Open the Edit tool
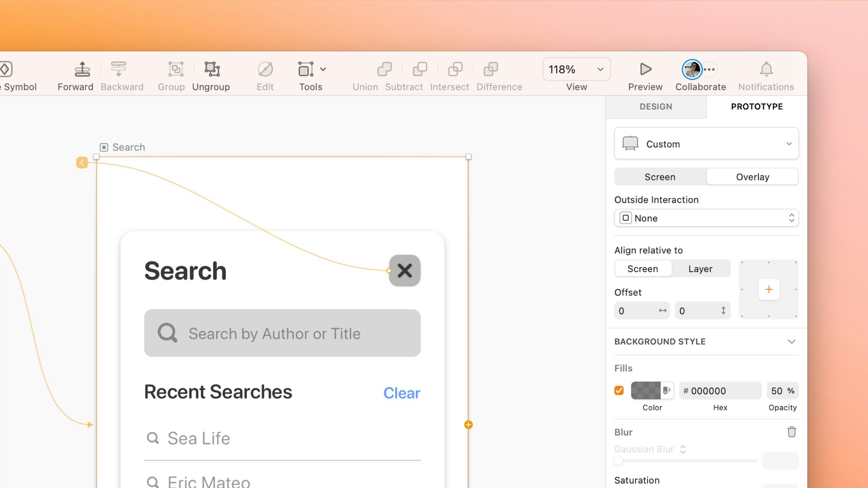This screenshot has width=868, height=488. 264,75
